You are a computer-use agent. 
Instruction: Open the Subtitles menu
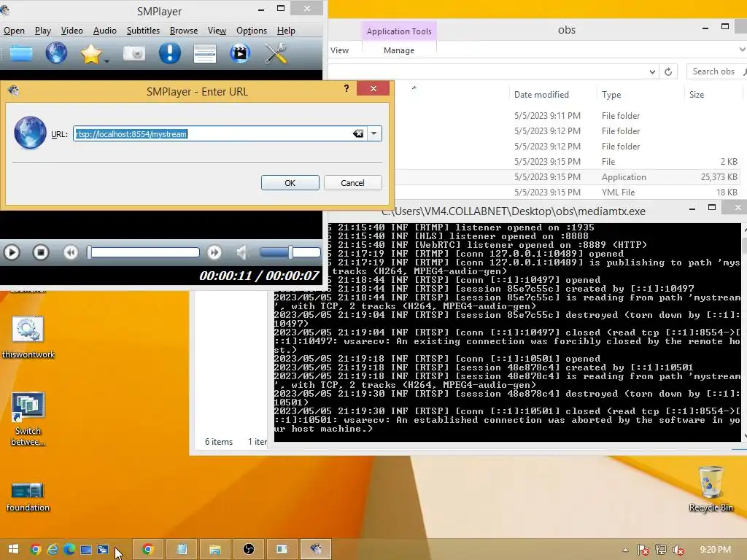click(143, 31)
